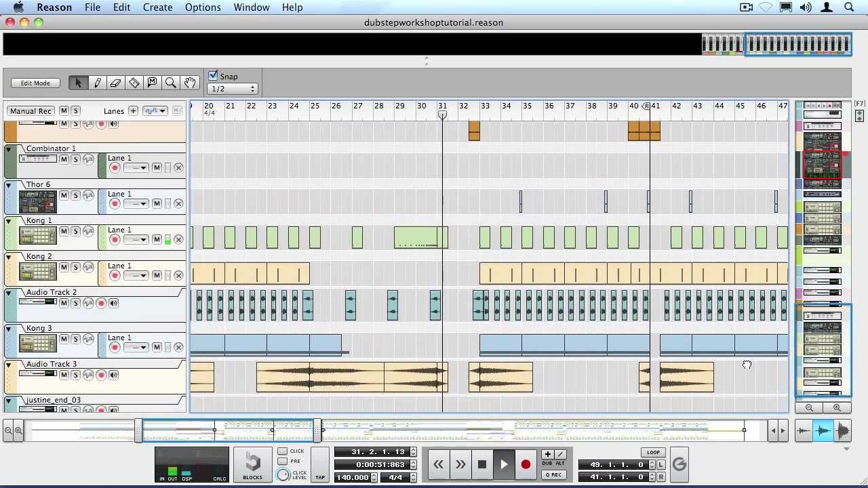Collapse the Kong 1 track

pos(9,220)
